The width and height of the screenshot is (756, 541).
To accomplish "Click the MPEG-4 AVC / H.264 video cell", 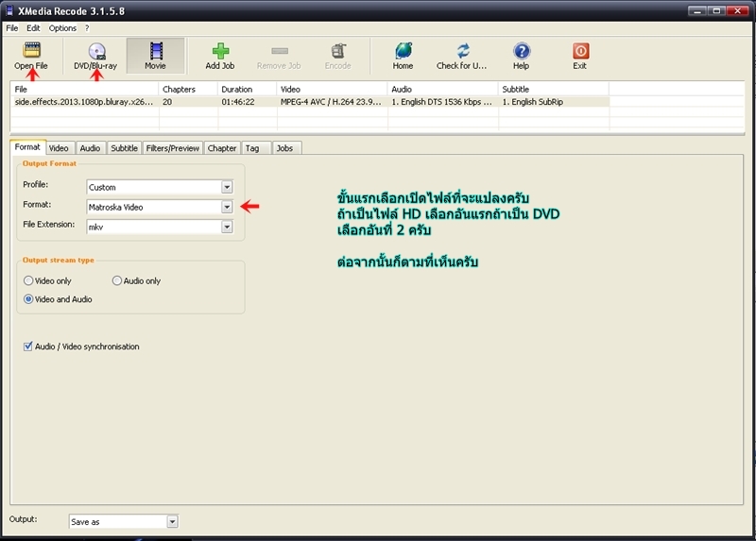I will click(333, 102).
